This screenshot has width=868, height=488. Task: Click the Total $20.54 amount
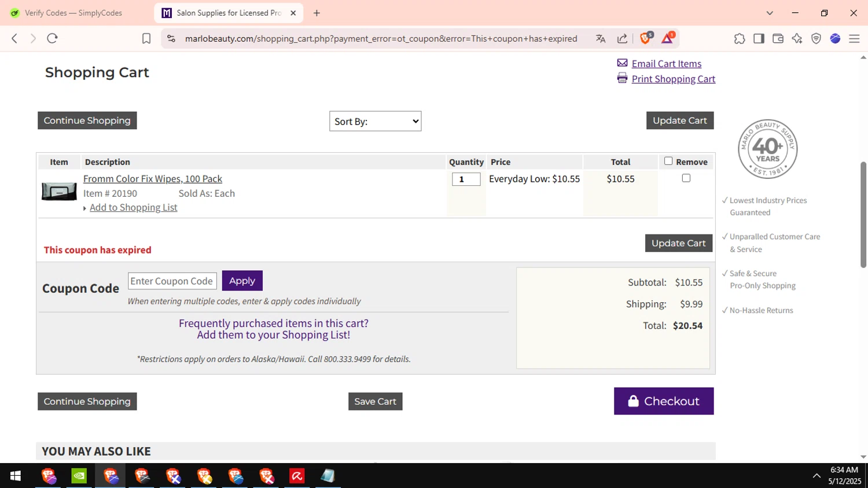(x=688, y=325)
